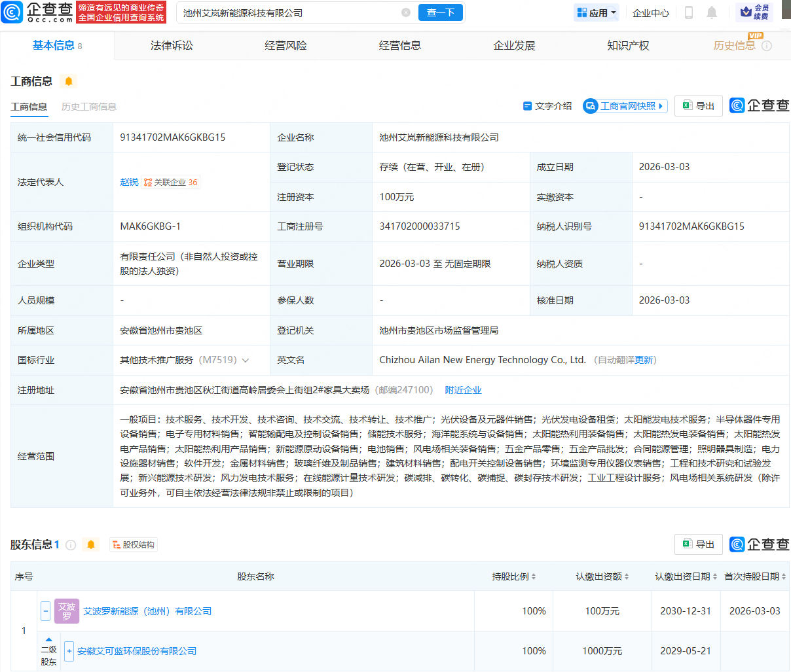The width and height of the screenshot is (791, 672).
Task: Click the info icon beside 历史信息 tab
Action: click(767, 46)
